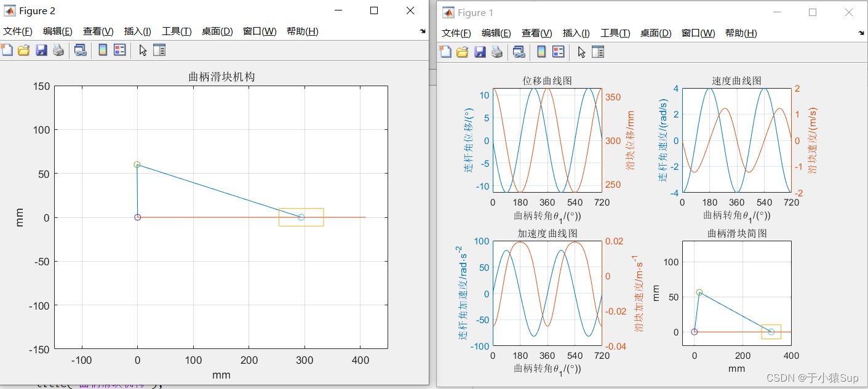Select the 位移曲线图 subplot title

(x=547, y=81)
